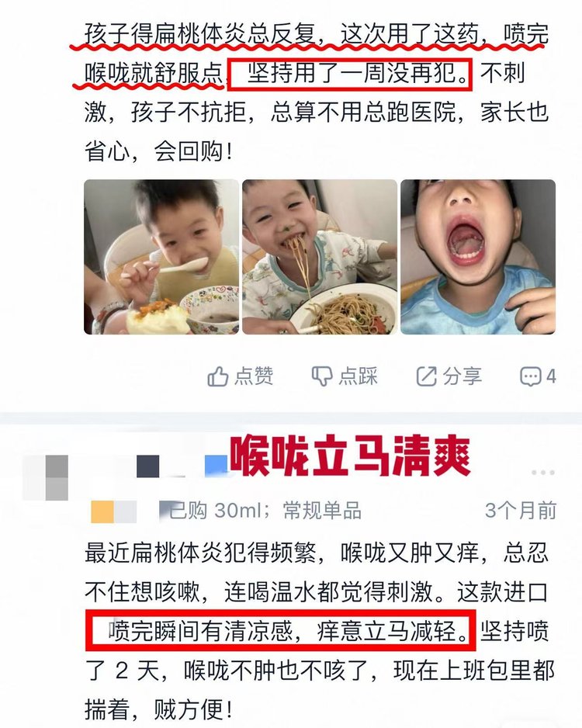Viewport: 582px width, 728px height.
Task: Click the comment count number 4
Action: 551,376
